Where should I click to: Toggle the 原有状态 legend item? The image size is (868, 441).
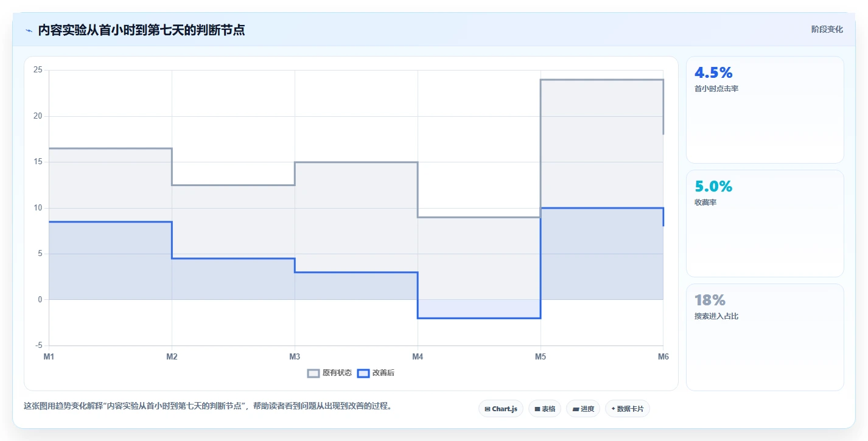329,373
